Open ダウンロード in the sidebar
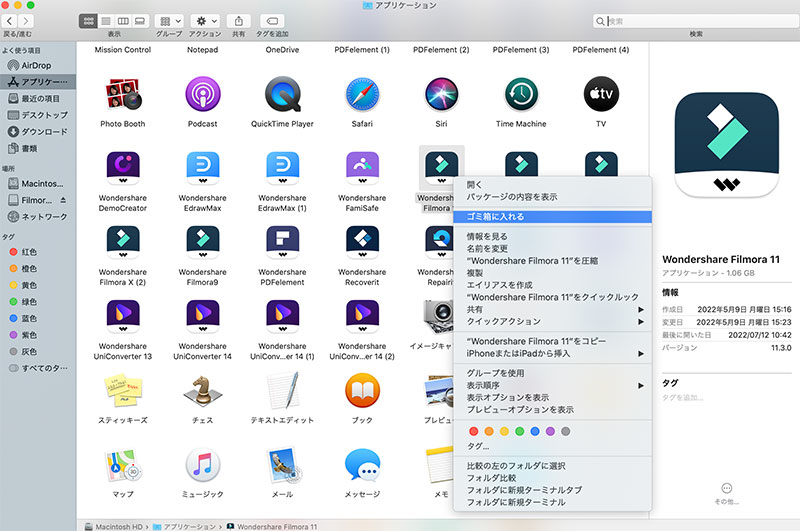Viewport: 800px width, 531px height. pyautogui.click(x=38, y=132)
